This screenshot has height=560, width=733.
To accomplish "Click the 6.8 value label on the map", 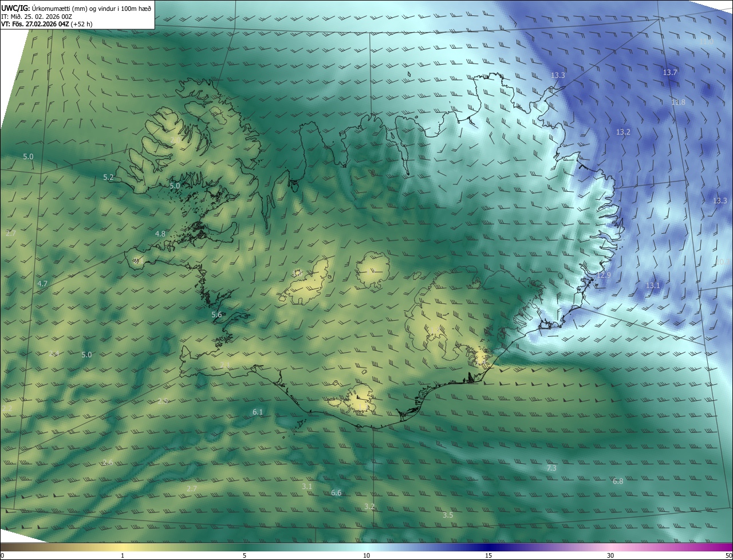I will 618,481.
